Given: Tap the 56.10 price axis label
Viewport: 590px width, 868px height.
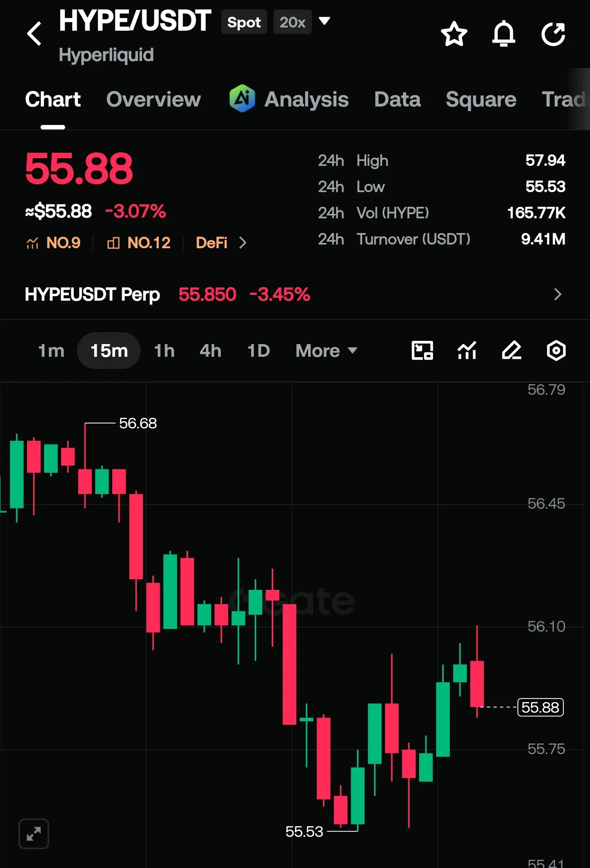Looking at the screenshot, I should coord(546,626).
